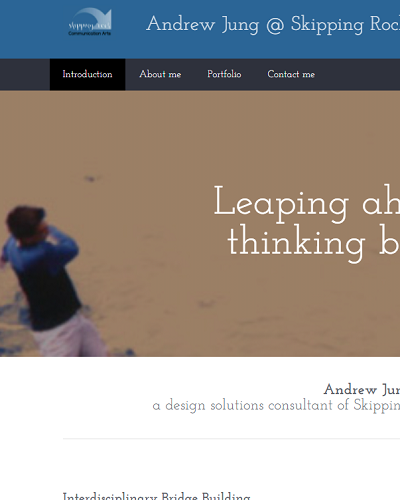Click the word Skipping in site title
Viewport: 400px width, 500px height.
[327, 25]
